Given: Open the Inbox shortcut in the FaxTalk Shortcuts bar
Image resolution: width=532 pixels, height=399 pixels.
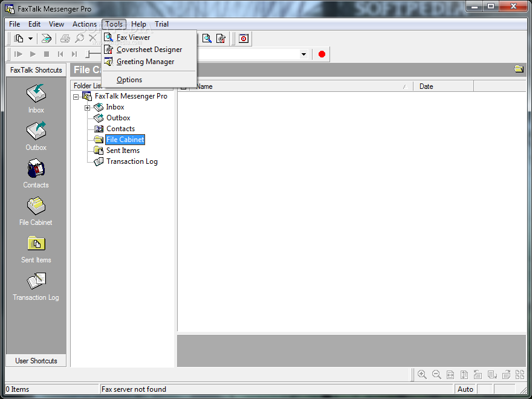Looking at the screenshot, I should click(36, 99).
